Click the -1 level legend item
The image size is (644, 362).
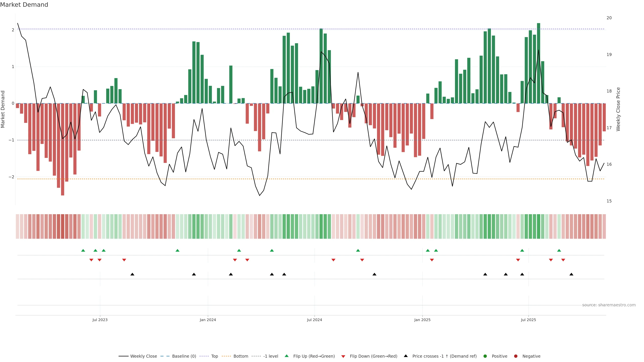(x=271, y=356)
